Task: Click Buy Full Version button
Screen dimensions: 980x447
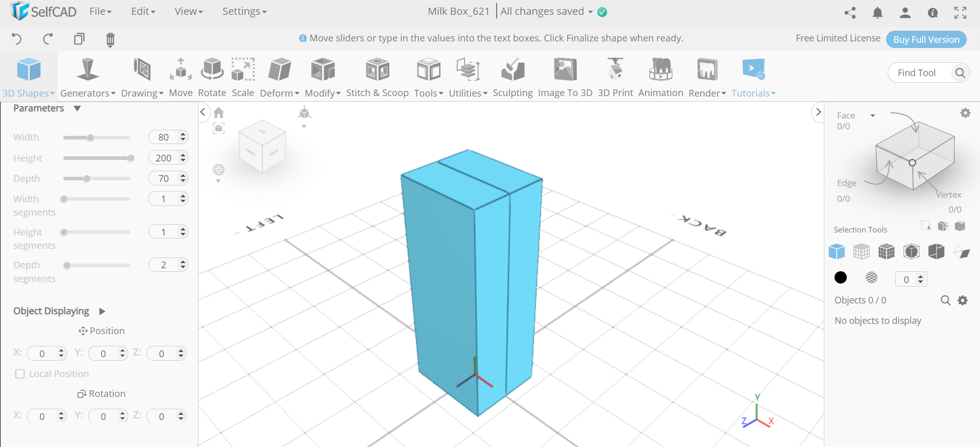Action: [x=926, y=39]
